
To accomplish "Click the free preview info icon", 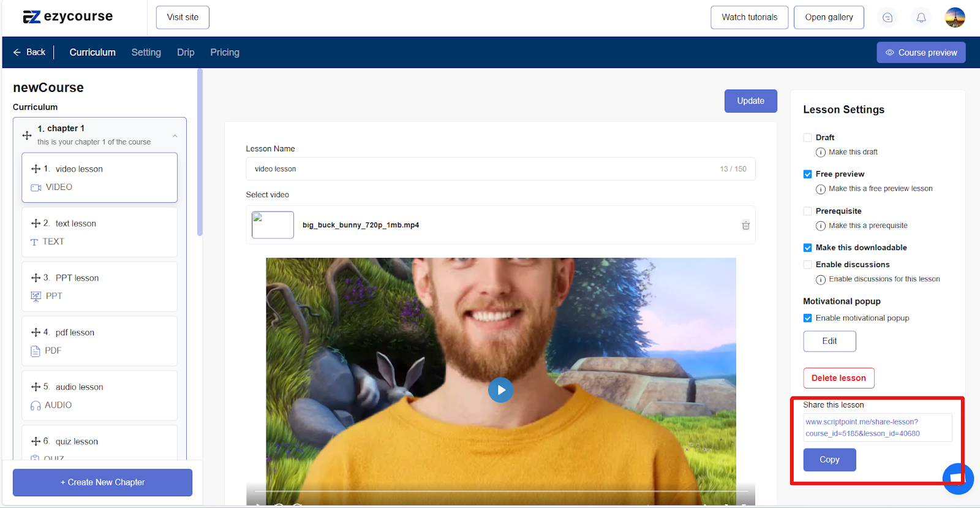I will [820, 189].
